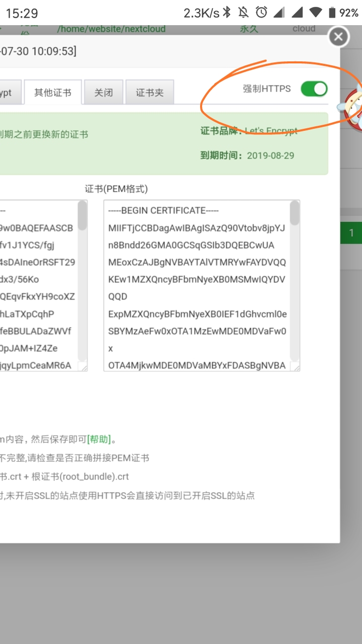The image size is (362, 644).
Task: Click the alarm clock status icon
Action: tap(261, 13)
